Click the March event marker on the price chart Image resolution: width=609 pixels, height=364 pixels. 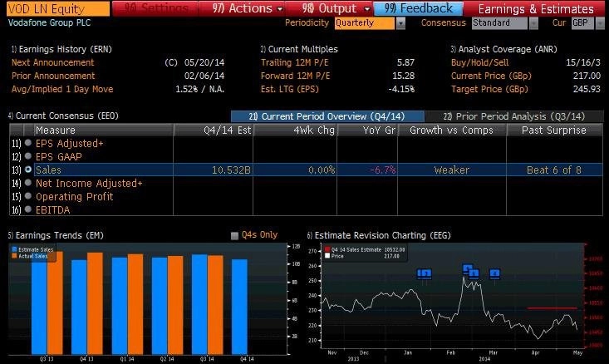coord(494,274)
